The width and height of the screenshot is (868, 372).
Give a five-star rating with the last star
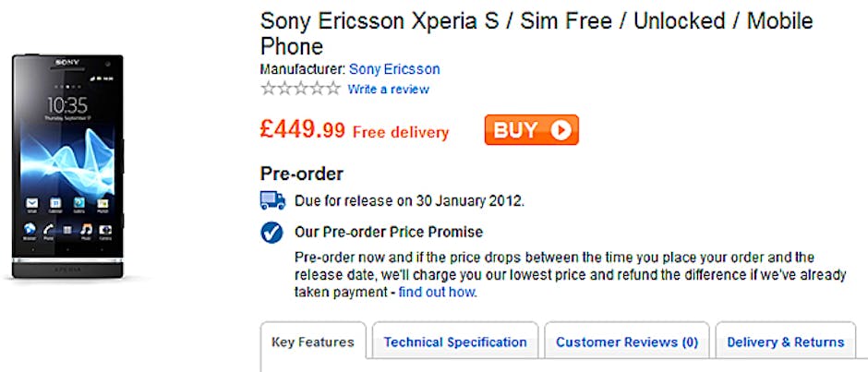(x=332, y=89)
